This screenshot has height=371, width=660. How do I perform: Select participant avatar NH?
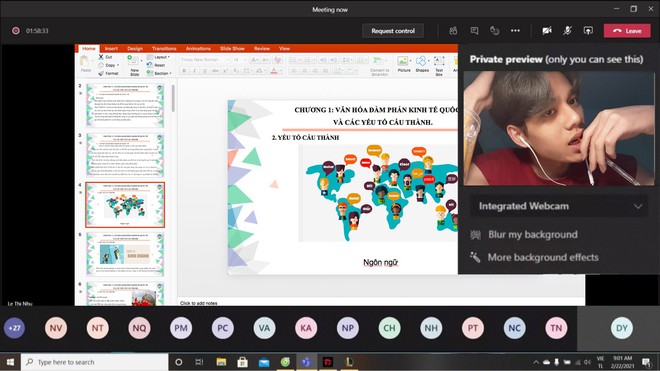click(x=431, y=328)
